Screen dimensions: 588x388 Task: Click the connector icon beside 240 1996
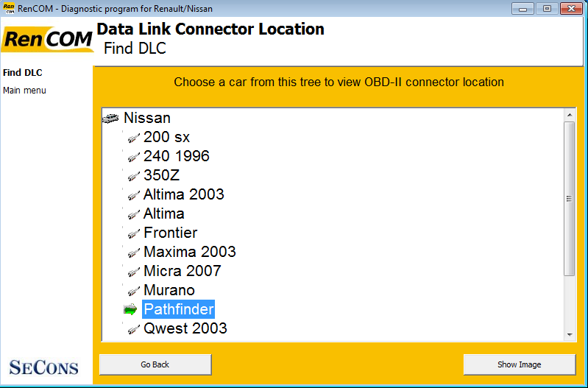pyautogui.click(x=134, y=158)
